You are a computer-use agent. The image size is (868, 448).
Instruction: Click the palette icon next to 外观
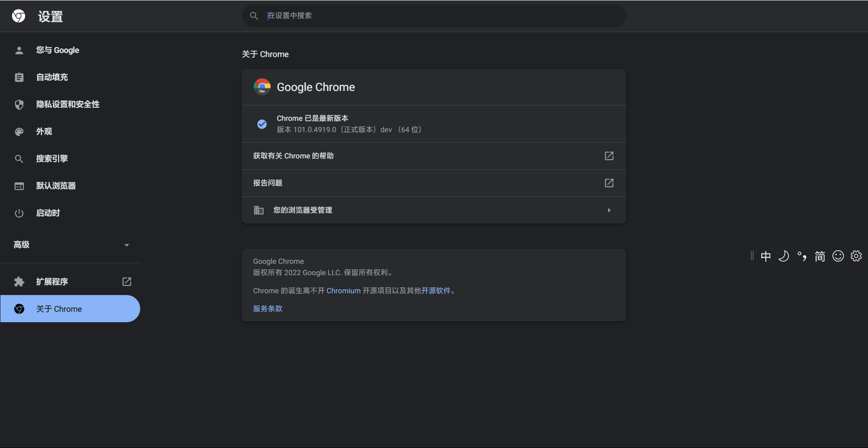pos(19,132)
